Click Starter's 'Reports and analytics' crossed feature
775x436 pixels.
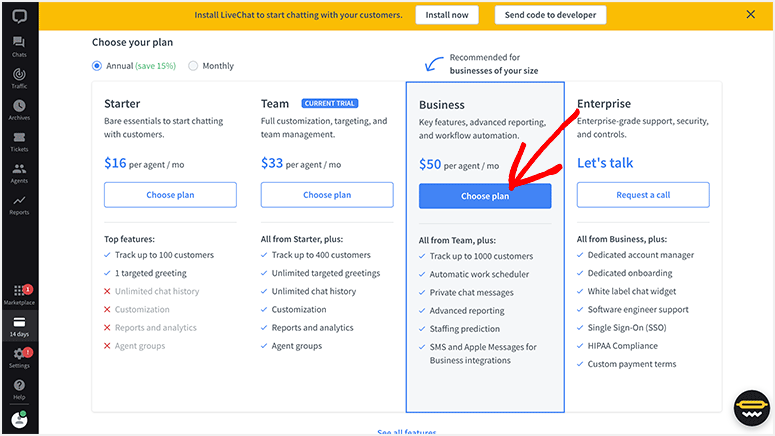156,328
